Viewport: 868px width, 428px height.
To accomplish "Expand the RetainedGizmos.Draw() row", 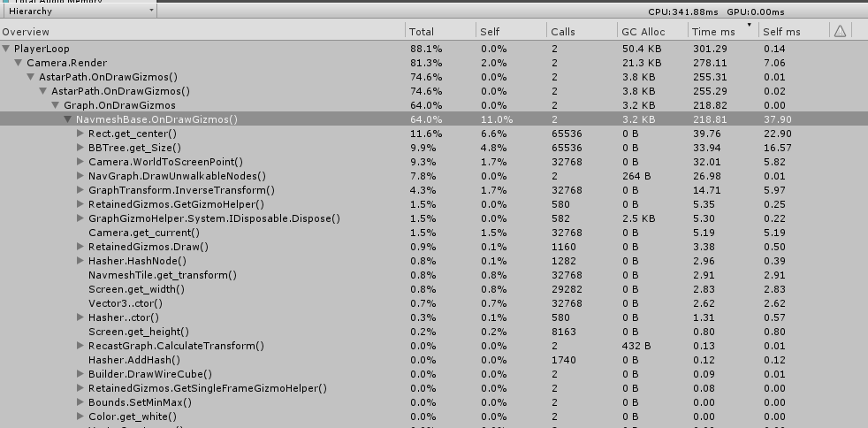I will 80,247.
